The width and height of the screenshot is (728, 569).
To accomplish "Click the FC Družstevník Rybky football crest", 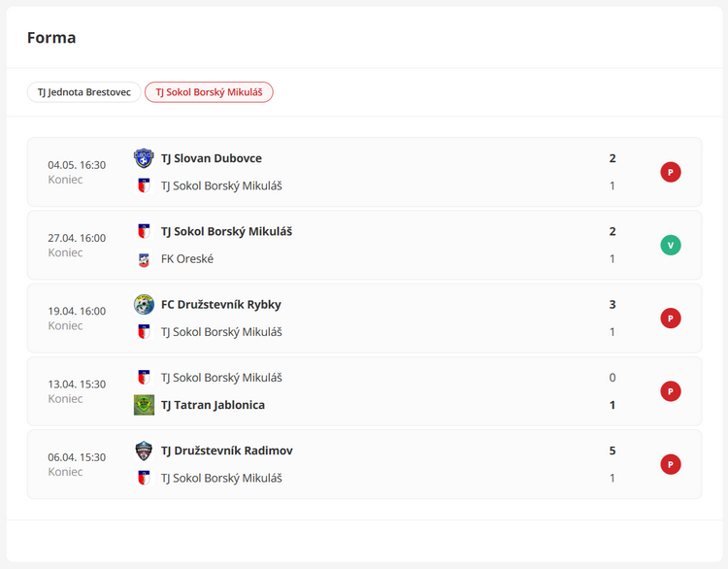I will [144, 305].
